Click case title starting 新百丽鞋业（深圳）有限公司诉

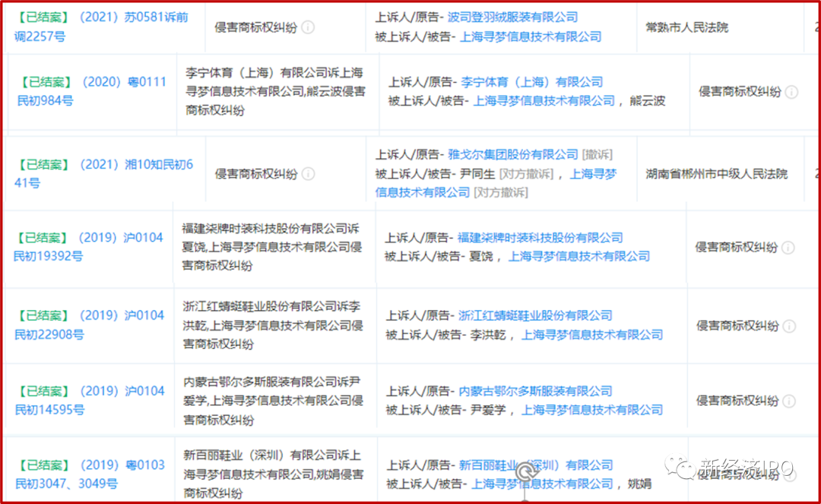274,474
